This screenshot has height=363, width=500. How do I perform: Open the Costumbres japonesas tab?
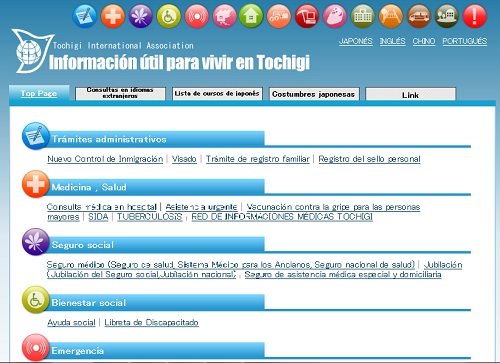pyautogui.click(x=314, y=94)
